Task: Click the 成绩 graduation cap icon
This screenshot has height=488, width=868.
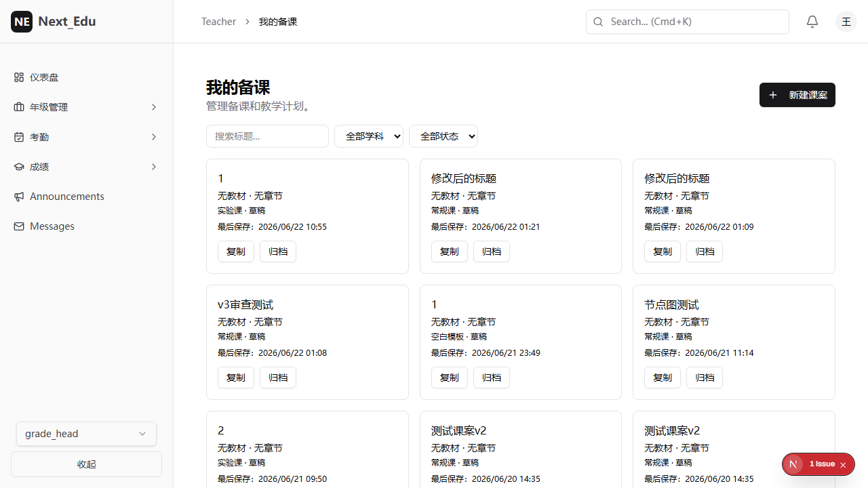Action: tap(19, 167)
